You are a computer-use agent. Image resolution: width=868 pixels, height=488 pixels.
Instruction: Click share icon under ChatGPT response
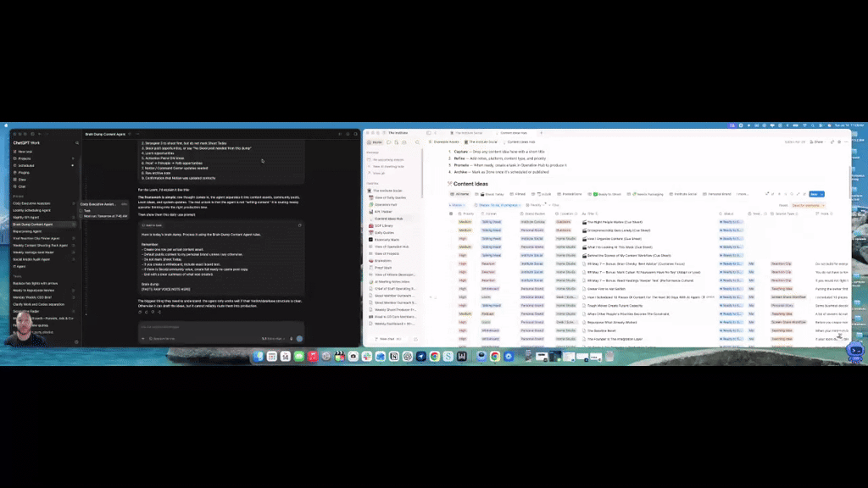pyautogui.click(x=160, y=312)
